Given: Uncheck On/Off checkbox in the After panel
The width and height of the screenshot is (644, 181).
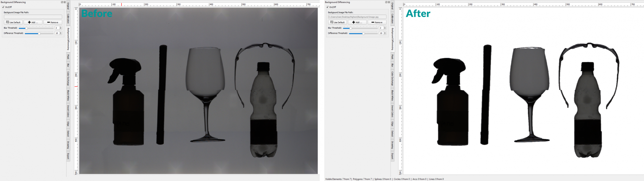Looking at the screenshot, I should pos(328,7).
